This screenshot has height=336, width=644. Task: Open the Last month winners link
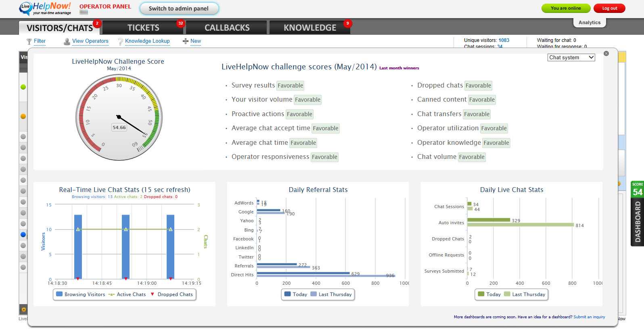(x=399, y=68)
